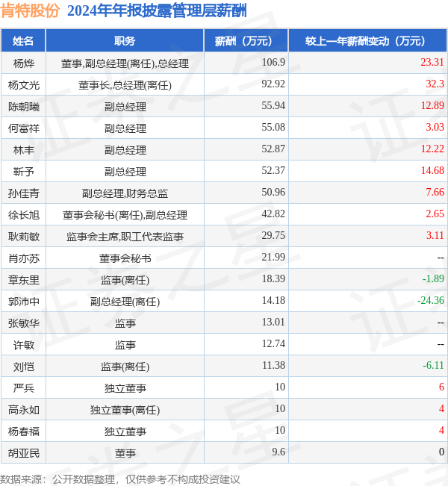The width and height of the screenshot is (448, 486).
Task: Select the name 胡亚民
Action: tap(24, 453)
